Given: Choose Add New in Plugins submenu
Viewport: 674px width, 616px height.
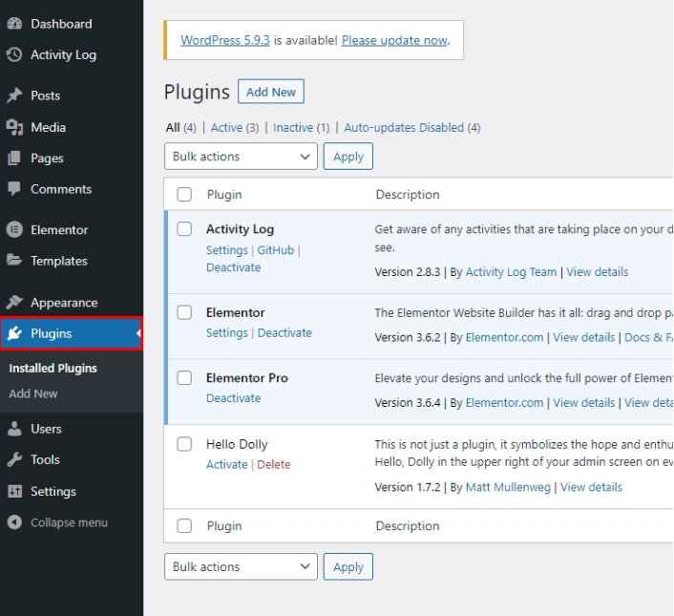Looking at the screenshot, I should coord(33,393).
